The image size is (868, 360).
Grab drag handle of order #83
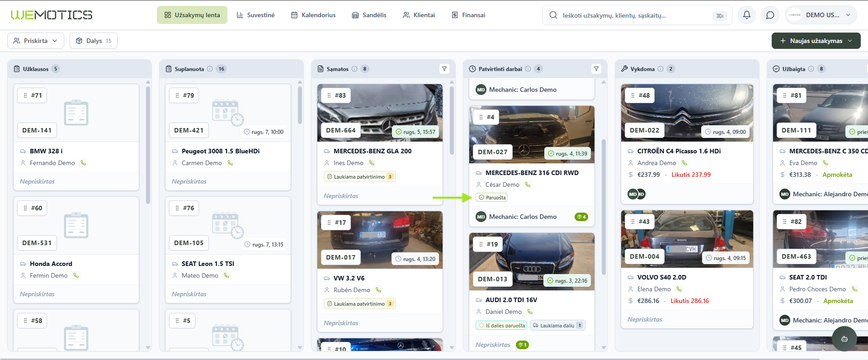point(329,95)
